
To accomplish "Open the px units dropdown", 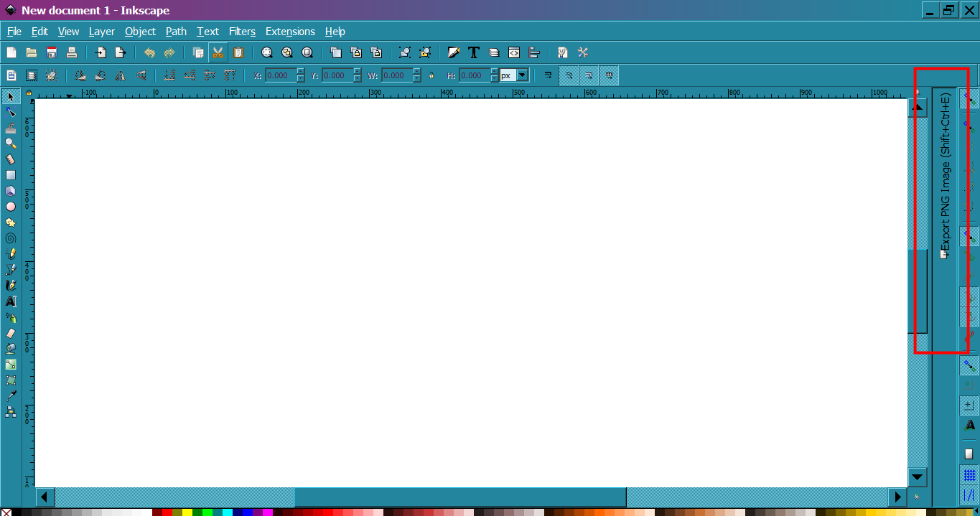I will click(522, 75).
